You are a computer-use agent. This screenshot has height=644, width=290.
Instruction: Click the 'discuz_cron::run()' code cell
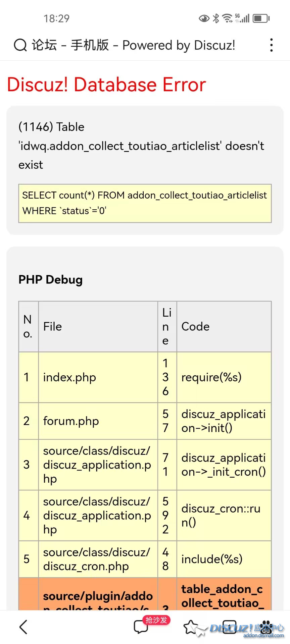coord(224,516)
